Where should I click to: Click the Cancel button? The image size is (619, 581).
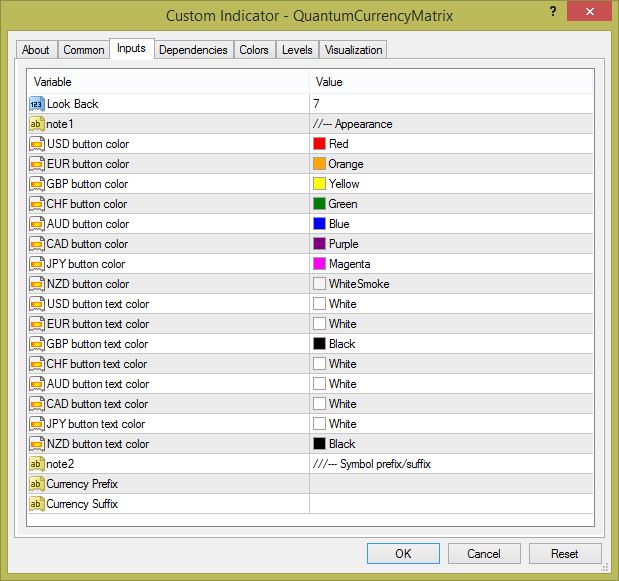click(484, 553)
